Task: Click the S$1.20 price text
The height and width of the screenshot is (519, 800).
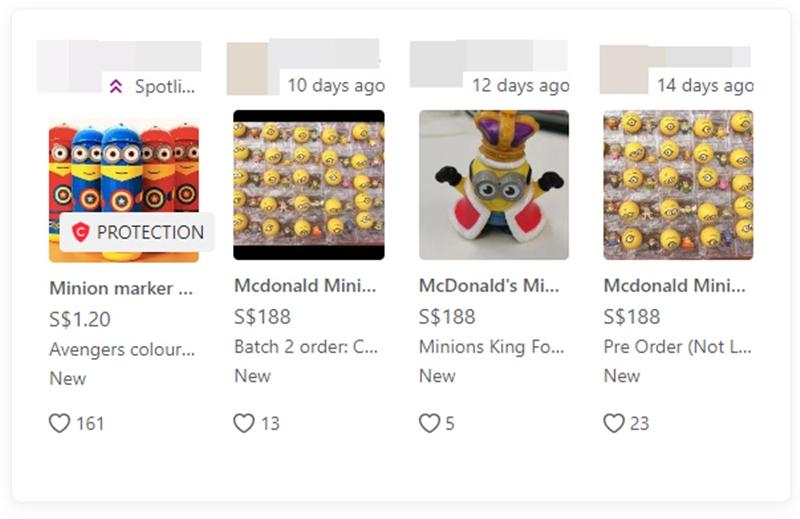Action: pos(80,320)
